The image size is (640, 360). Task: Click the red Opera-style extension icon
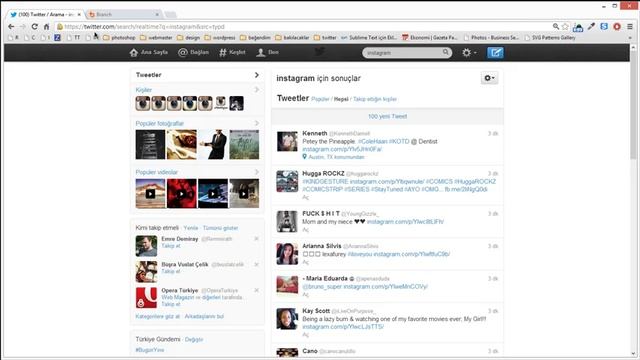click(617, 27)
